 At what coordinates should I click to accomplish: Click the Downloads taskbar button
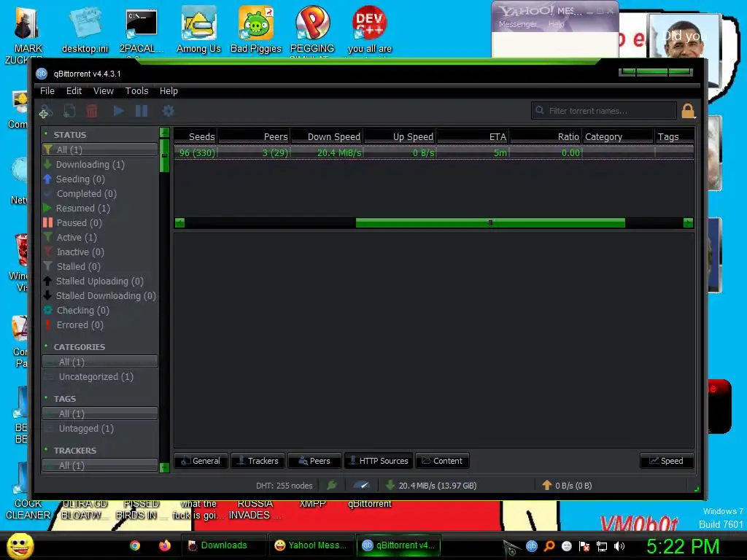coord(223,545)
